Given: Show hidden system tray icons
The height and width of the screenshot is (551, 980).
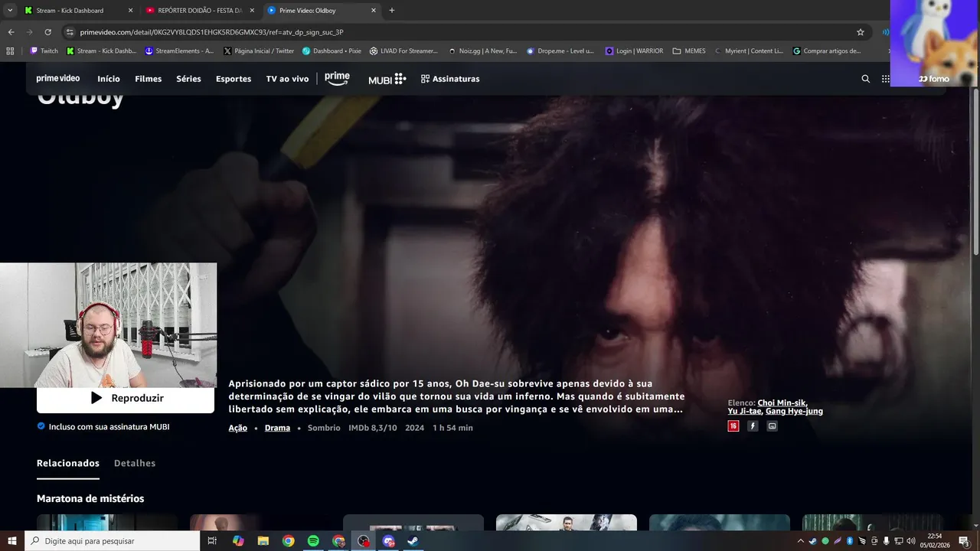Looking at the screenshot, I should [801, 541].
